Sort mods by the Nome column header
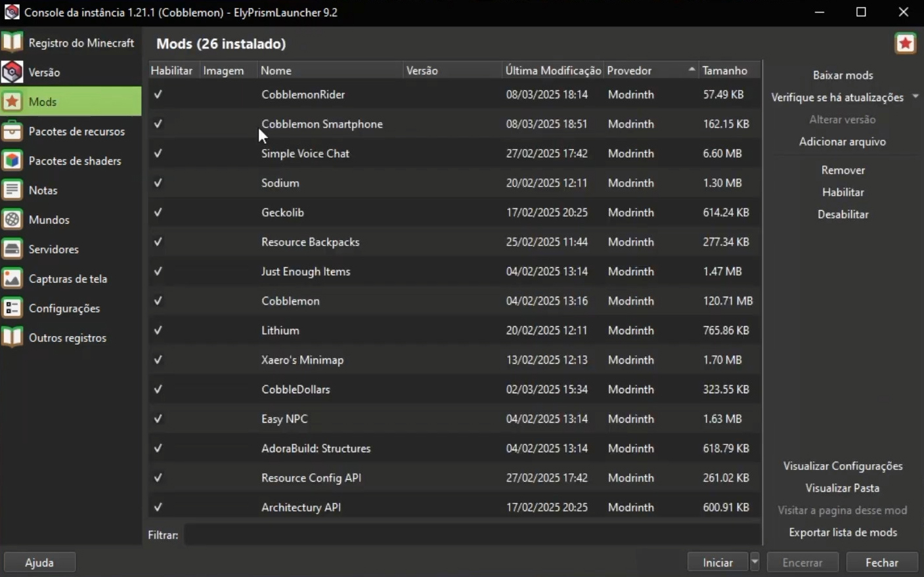924x577 pixels. click(x=330, y=70)
